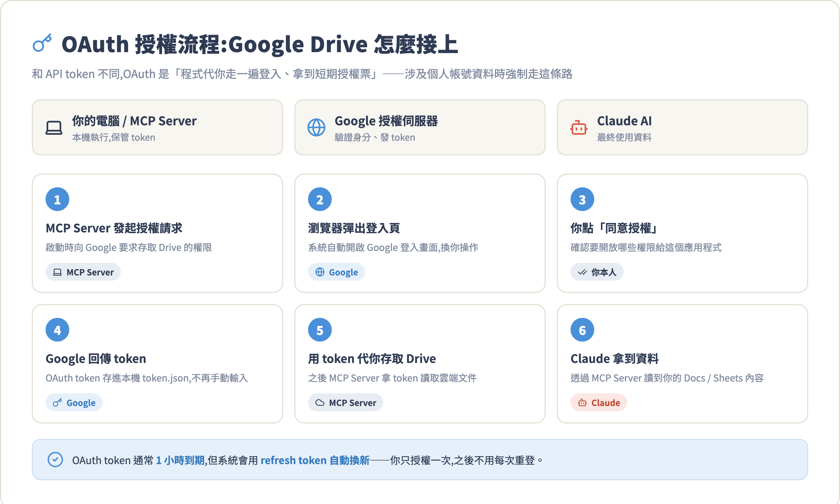The height and width of the screenshot is (504, 840).
Task: Click the description 確認要開放哪些權限給這個應用程式
Action: [x=646, y=247]
